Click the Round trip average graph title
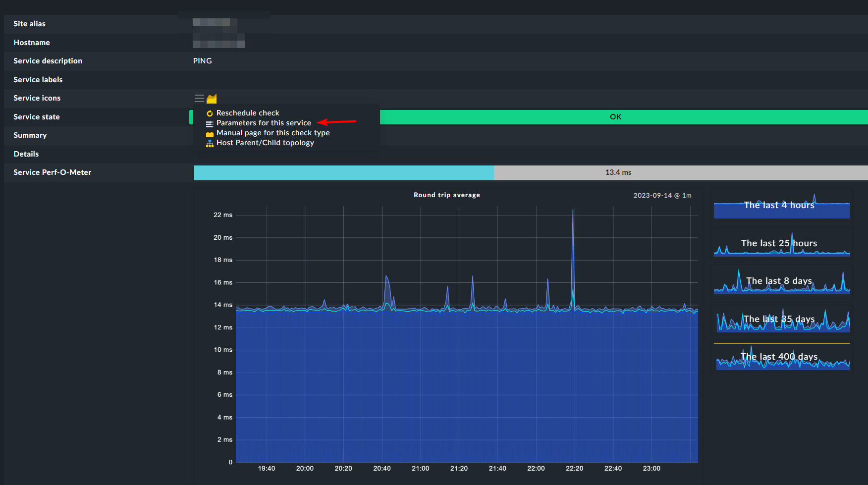The width and height of the screenshot is (868, 485). (447, 195)
